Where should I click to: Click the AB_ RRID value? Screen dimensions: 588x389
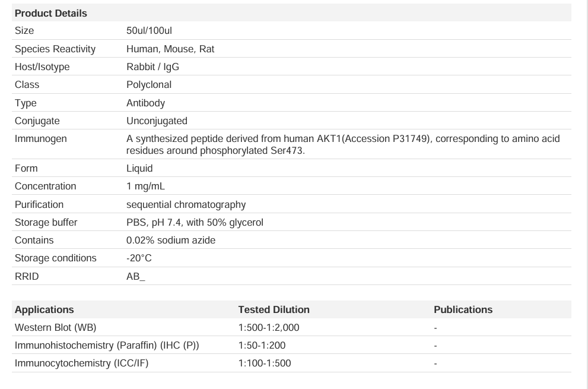coord(135,276)
